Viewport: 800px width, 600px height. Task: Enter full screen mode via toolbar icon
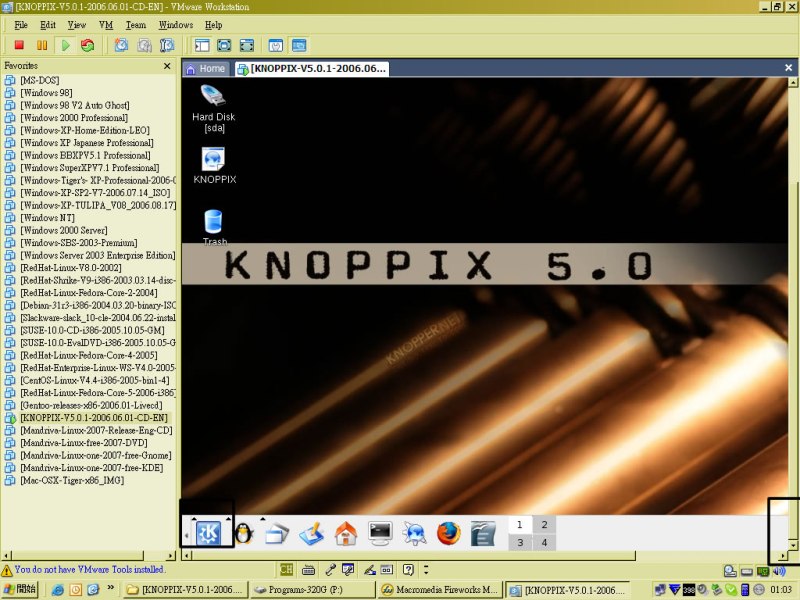coord(247,45)
